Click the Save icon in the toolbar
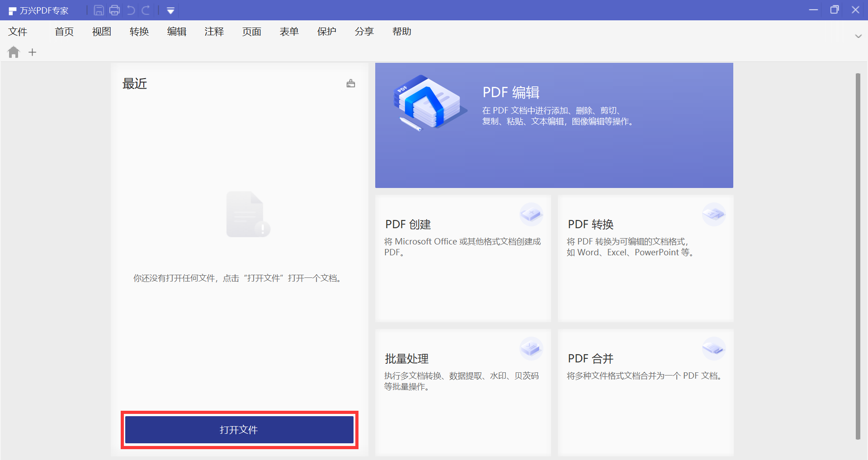 click(99, 10)
